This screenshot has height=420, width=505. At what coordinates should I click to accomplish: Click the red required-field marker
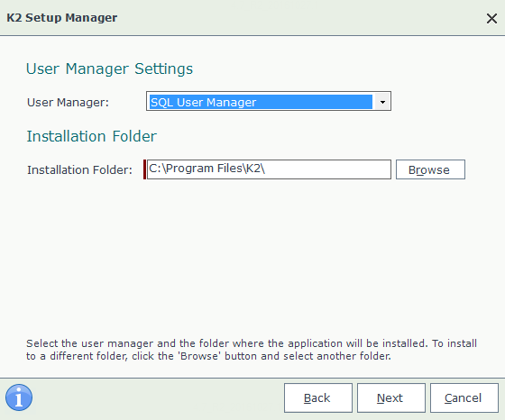pos(144,169)
